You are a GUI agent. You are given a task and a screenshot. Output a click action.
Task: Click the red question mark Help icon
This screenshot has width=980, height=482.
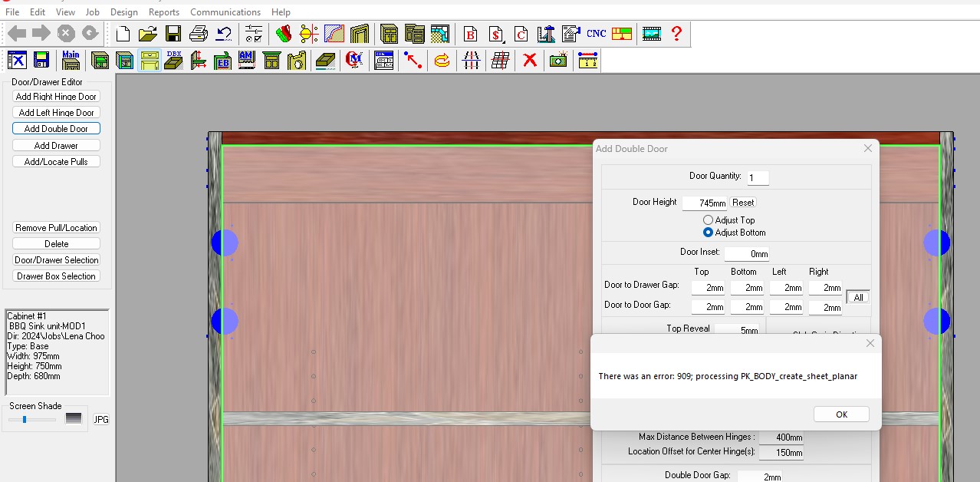[676, 34]
